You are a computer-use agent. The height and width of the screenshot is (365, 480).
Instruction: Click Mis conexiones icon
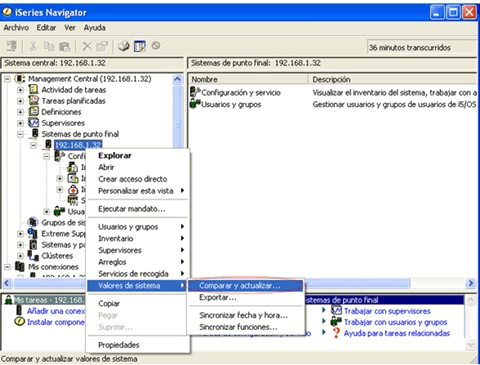click(x=20, y=267)
